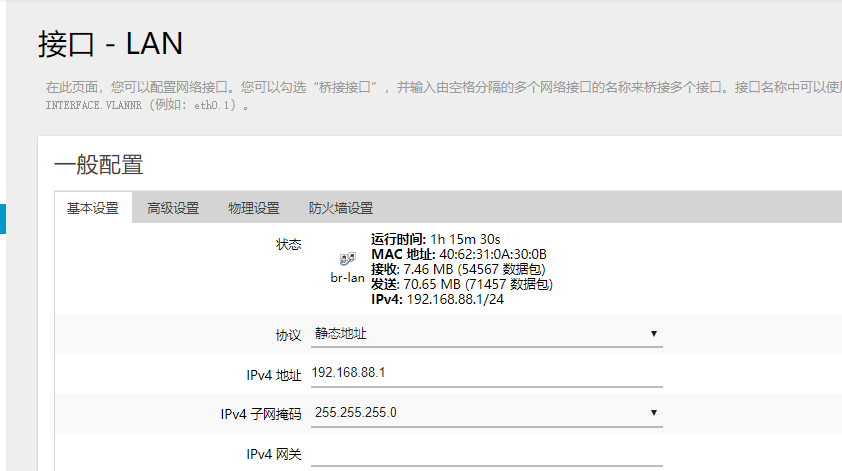Click the 状态 field label
This screenshot has width=842, height=471.
288,244
